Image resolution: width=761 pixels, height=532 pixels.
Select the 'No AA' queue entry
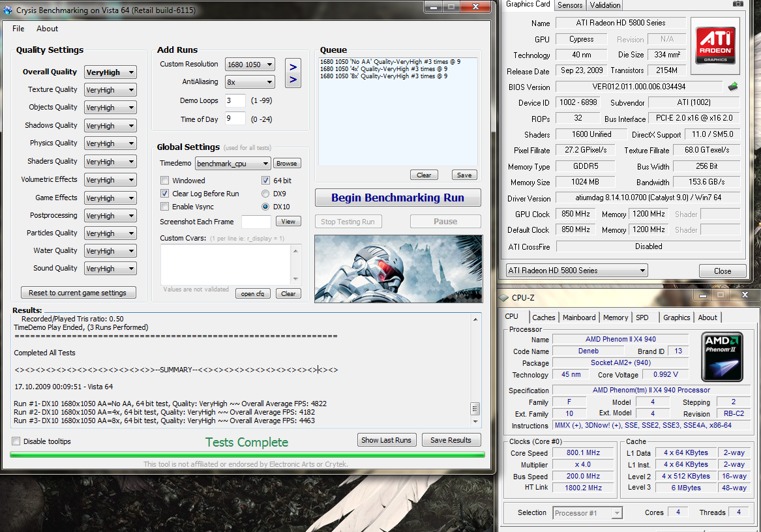coord(390,62)
